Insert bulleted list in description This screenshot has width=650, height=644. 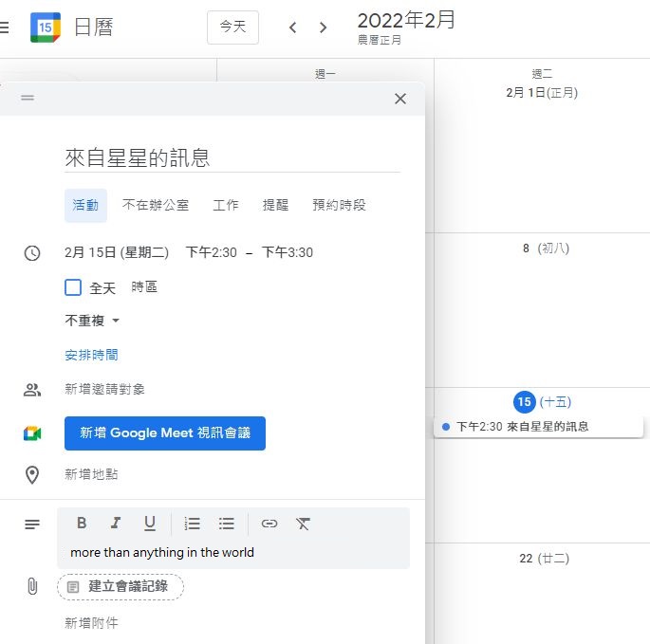click(x=227, y=524)
